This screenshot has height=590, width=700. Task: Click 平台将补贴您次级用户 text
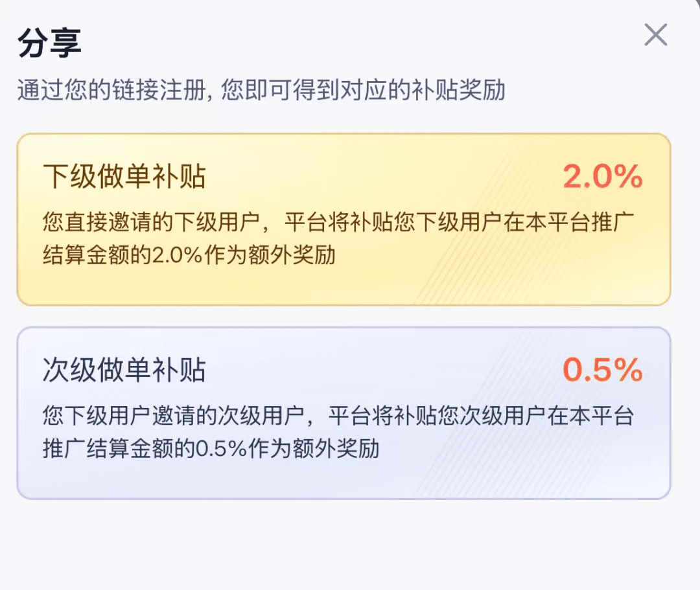click(x=438, y=416)
